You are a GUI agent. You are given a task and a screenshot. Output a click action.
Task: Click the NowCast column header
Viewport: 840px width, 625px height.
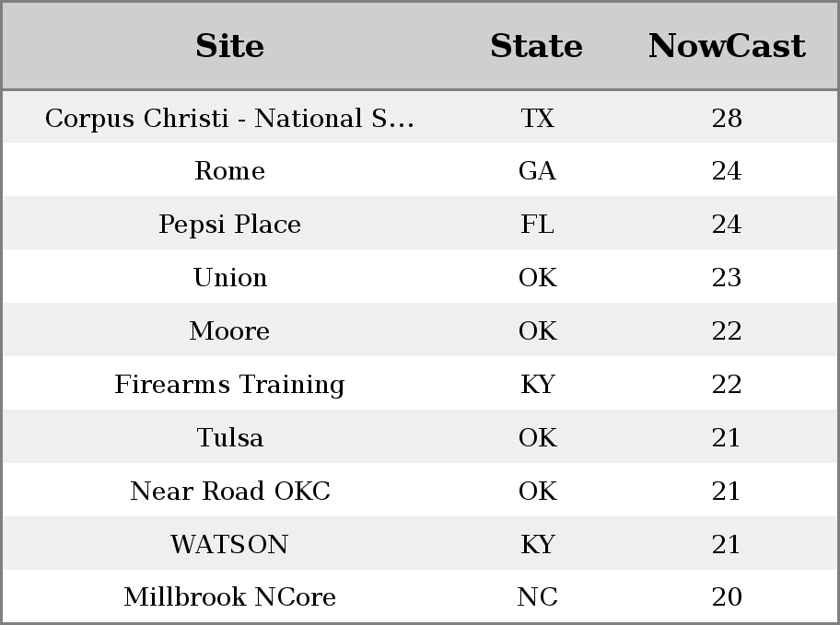coord(727,46)
